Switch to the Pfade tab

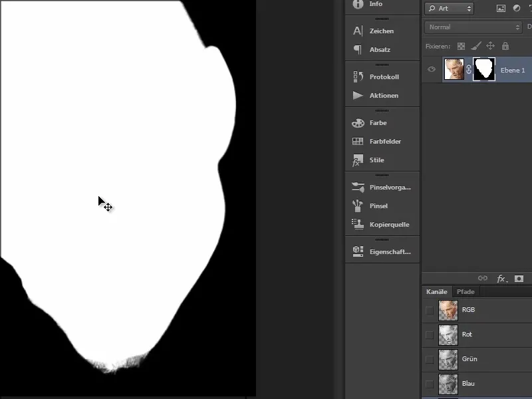click(x=465, y=292)
